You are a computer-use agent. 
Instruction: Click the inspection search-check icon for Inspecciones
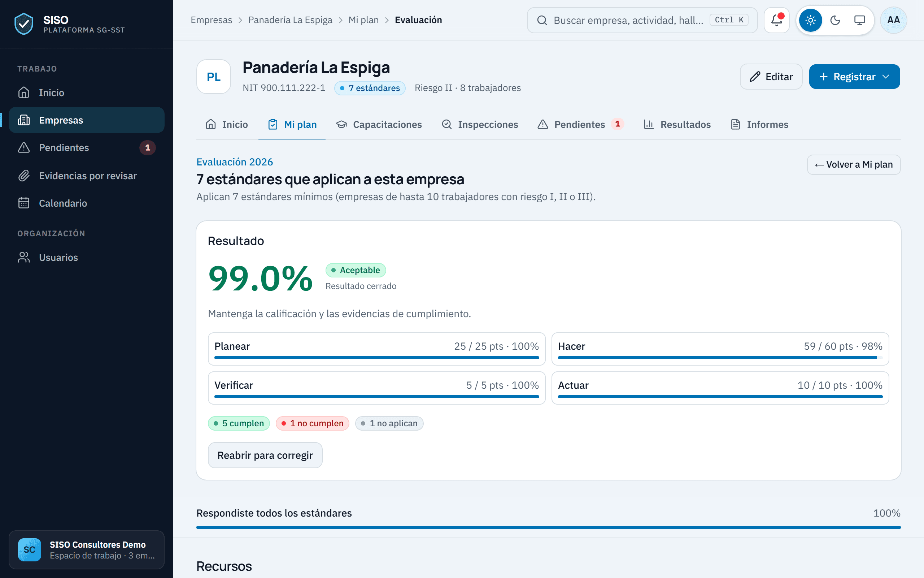[447, 124]
